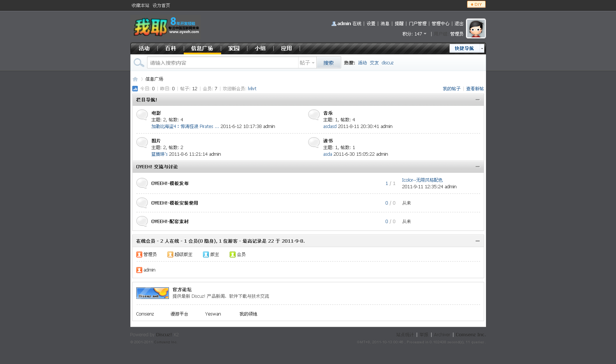616x364 pixels.
Task: Click the home breadcrumb icon
Action: (135, 79)
